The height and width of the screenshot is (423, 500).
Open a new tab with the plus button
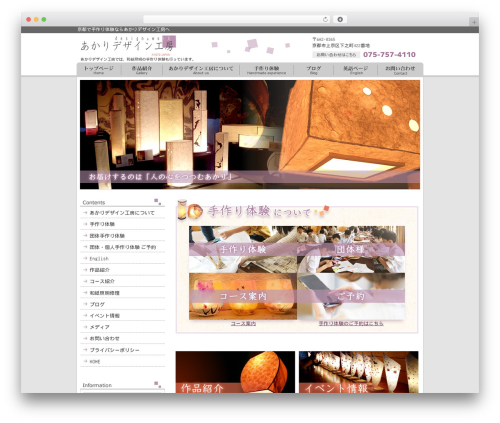[474, 22]
